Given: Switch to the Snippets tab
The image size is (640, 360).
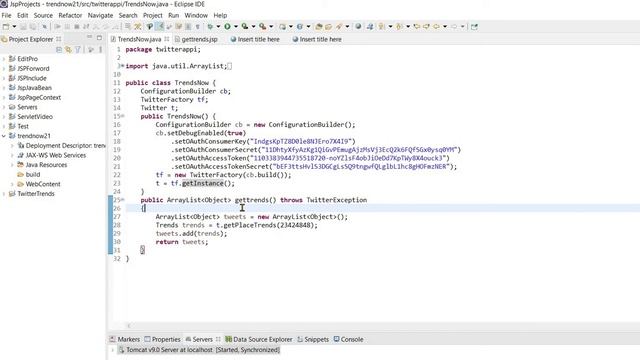Looking at the screenshot, I should coord(313,339).
